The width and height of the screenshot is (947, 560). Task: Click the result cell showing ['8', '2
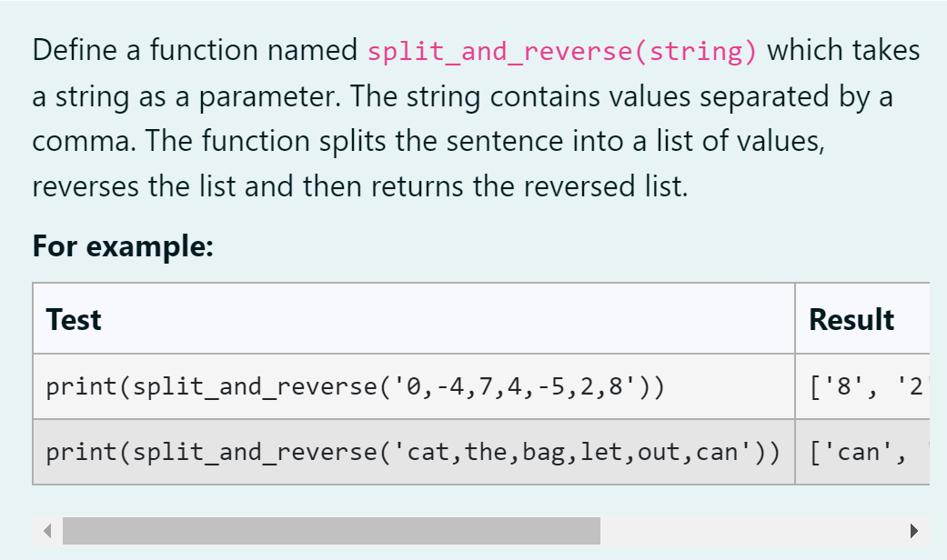864,385
